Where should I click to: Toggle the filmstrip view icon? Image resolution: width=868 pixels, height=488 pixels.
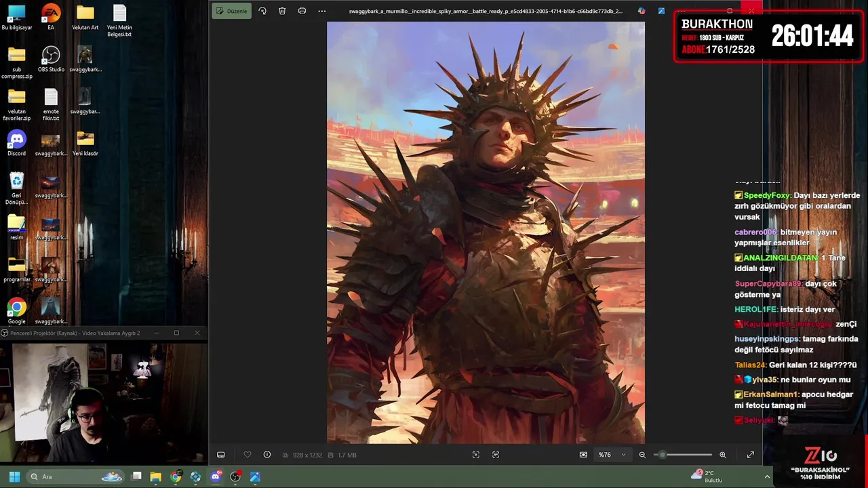point(220,455)
